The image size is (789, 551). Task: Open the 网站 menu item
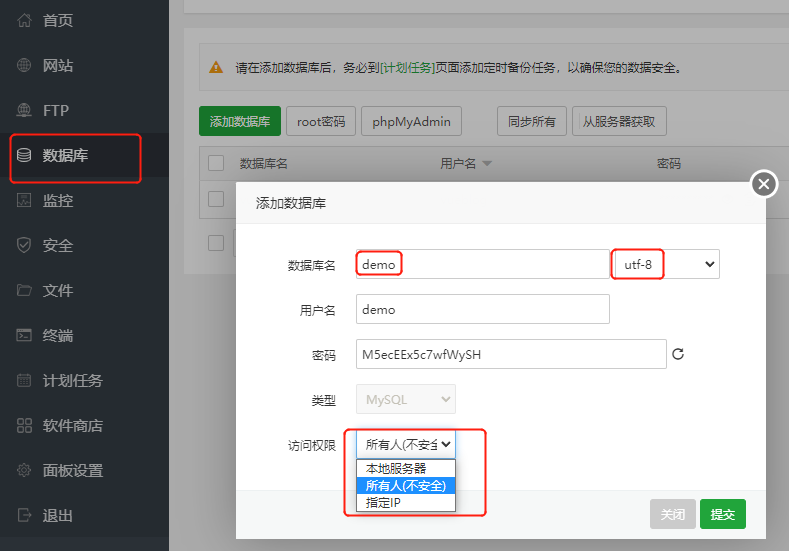pos(57,65)
